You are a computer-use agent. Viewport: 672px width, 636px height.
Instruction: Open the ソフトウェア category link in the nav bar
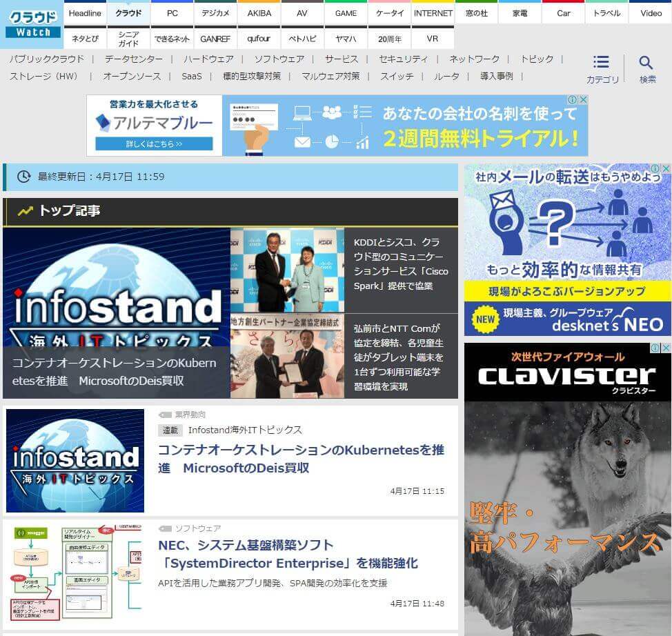pos(279,59)
